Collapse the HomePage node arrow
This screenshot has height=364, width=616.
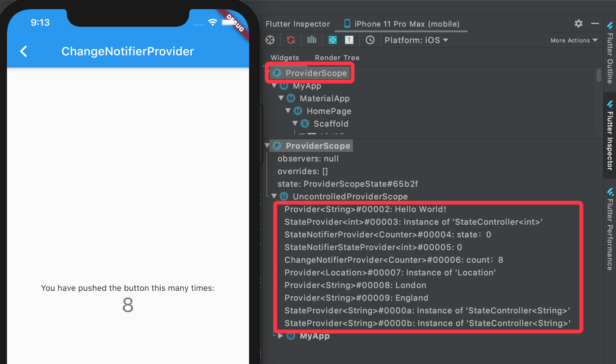288,111
